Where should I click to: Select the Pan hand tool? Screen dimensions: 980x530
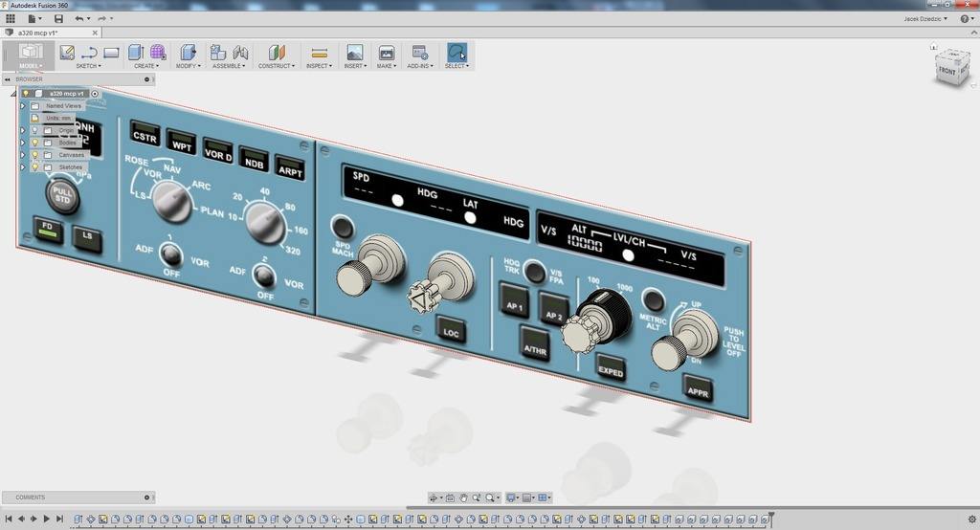pos(463,497)
